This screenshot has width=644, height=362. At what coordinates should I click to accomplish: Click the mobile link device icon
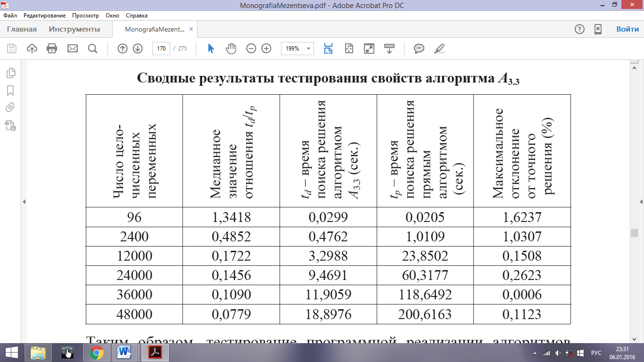pos(598,29)
